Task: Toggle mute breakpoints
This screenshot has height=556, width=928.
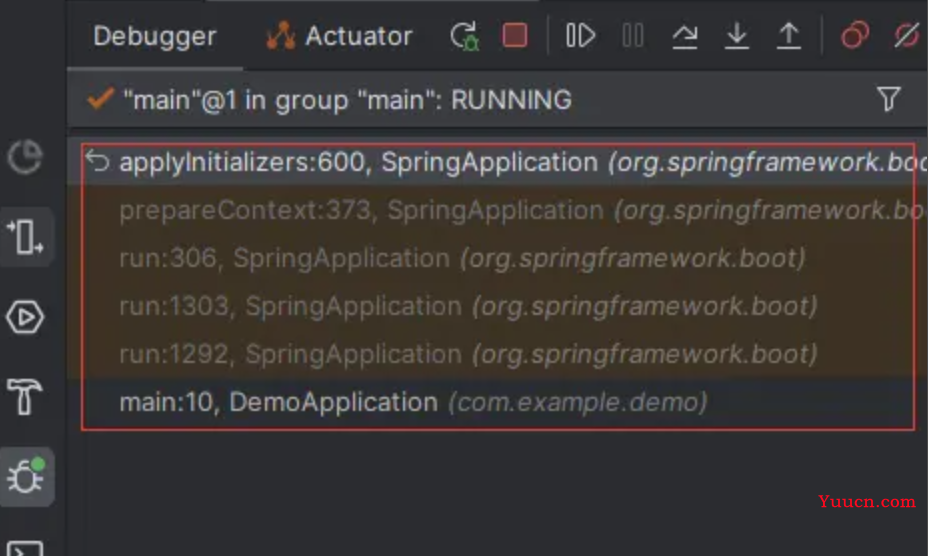Action: tap(907, 36)
